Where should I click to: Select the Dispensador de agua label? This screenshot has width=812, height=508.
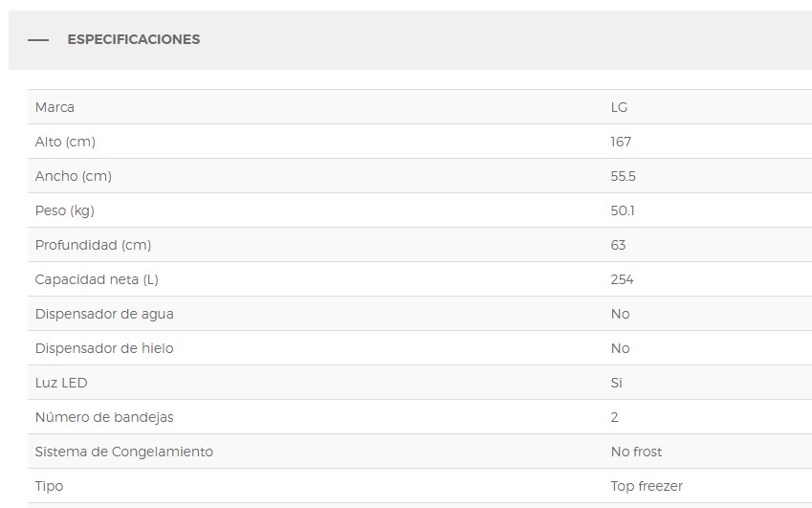click(x=104, y=314)
